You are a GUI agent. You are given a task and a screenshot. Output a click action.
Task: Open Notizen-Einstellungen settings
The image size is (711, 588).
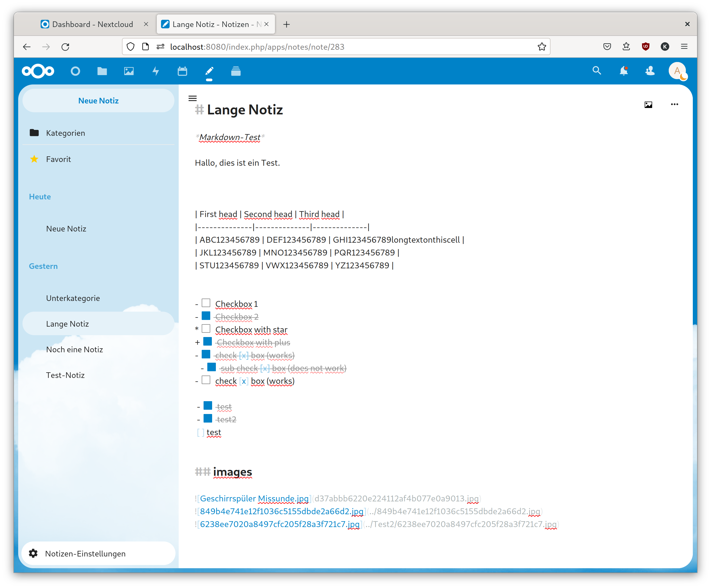point(85,554)
